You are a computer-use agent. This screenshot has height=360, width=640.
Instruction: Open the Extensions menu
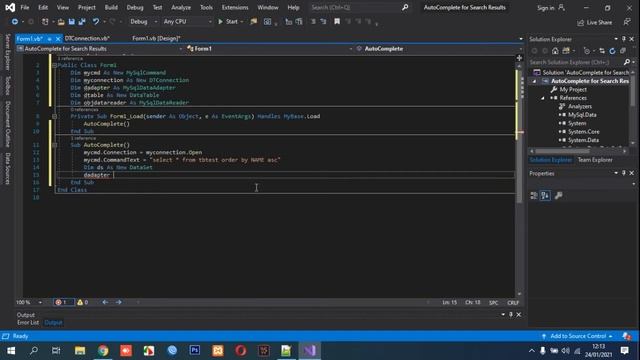pos(235,7)
